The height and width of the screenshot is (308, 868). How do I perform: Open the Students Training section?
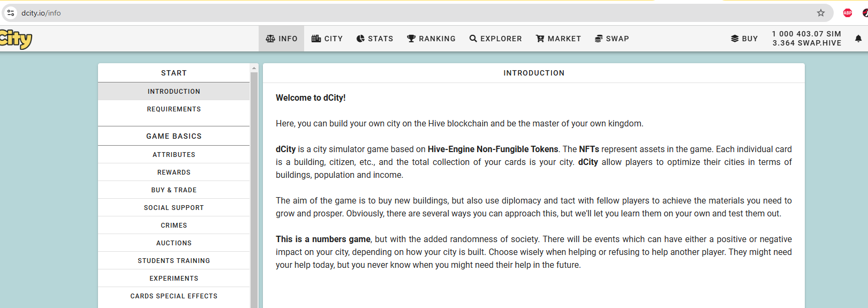(x=174, y=261)
